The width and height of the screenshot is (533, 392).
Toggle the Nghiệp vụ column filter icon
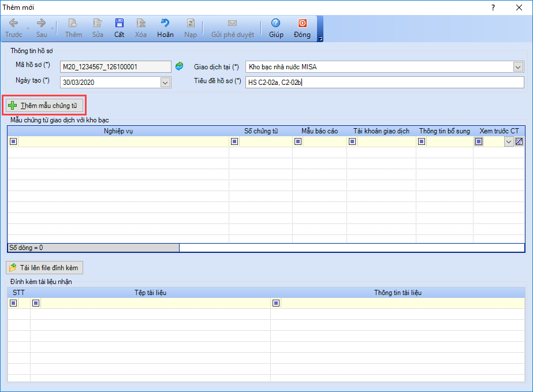click(13, 141)
